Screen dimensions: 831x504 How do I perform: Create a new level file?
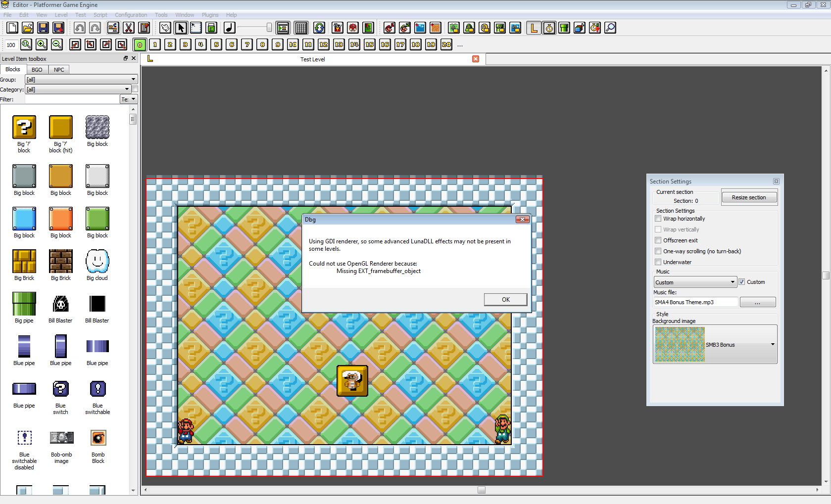[12, 28]
